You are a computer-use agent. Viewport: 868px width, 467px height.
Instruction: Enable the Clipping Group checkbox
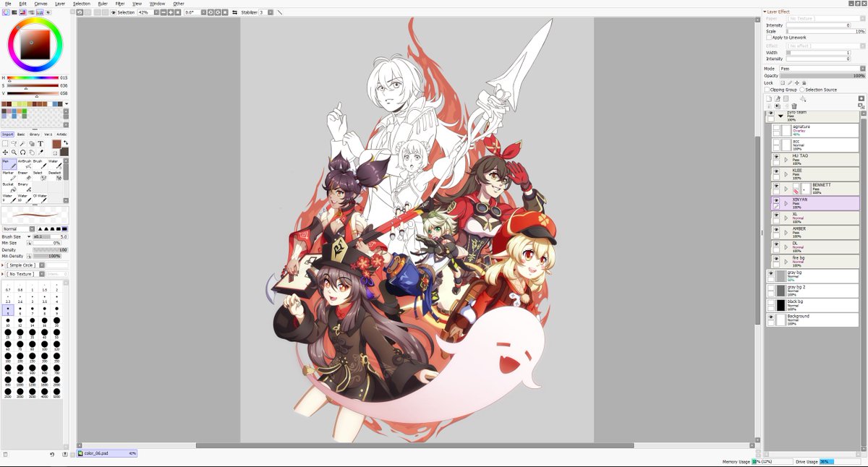(767, 90)
